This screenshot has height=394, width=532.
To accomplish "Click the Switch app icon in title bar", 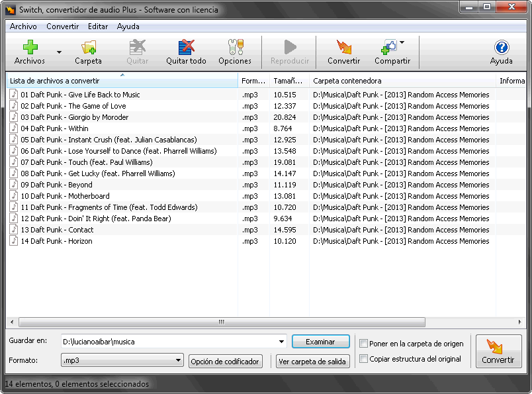I will [11, 9].
